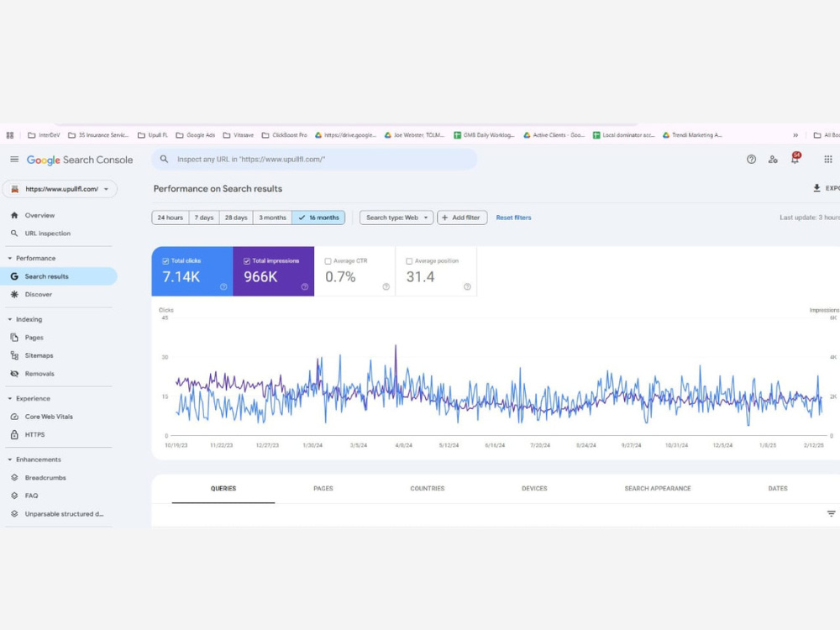The width and height of the screenshot is (840, 630).
Task: Switch to the Devices tab
Action: pyautogui.click(x=534, y=489)
